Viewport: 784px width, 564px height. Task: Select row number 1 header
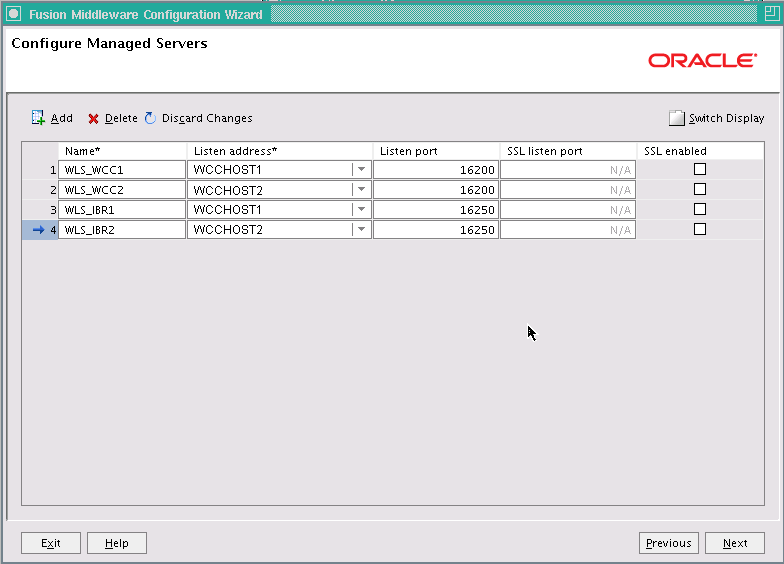pyautogui.click(x=40, y=170)
